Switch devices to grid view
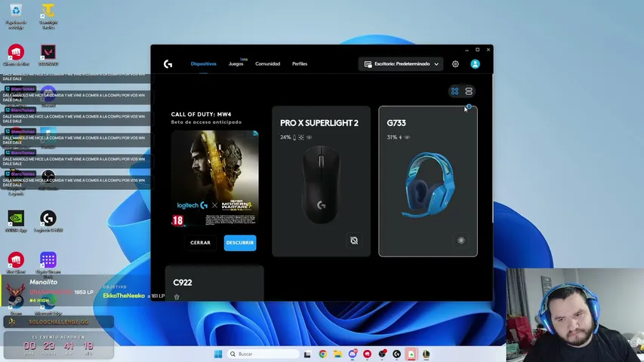The height and width of the screenshot is (362, 644). point(454,91)
